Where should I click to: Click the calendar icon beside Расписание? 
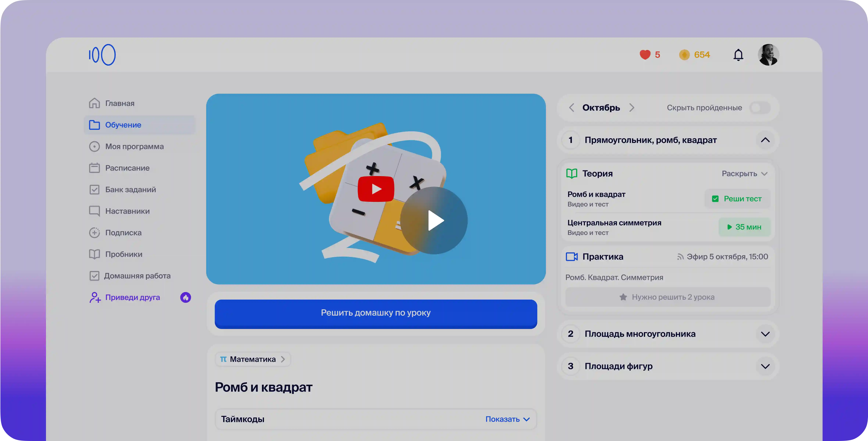94,168
